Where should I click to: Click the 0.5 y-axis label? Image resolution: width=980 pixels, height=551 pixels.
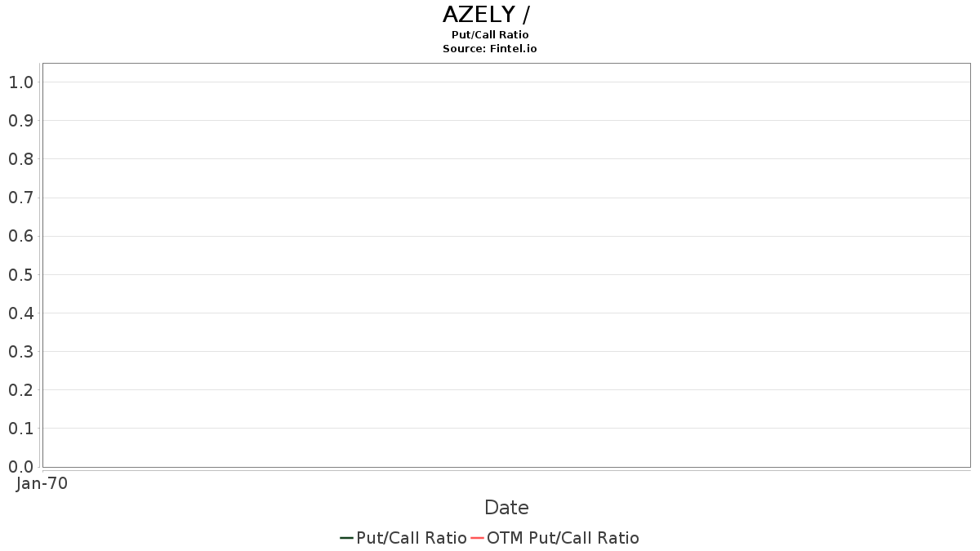(x=20, y=274)
